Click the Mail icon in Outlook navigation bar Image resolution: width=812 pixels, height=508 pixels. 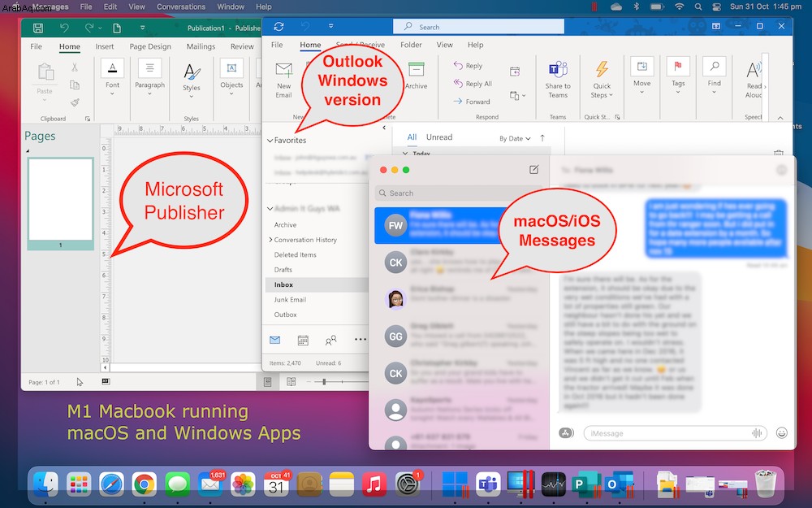(275, 340)
